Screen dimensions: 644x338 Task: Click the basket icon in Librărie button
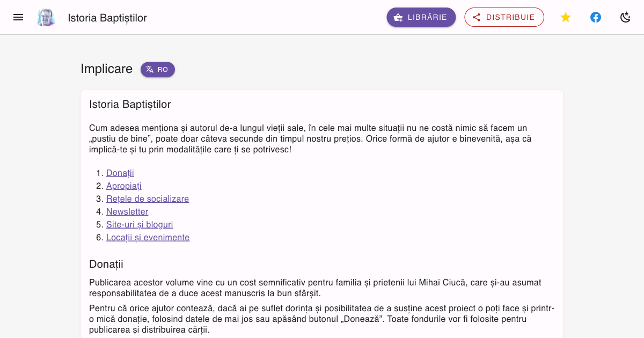[x=398, y=17]
